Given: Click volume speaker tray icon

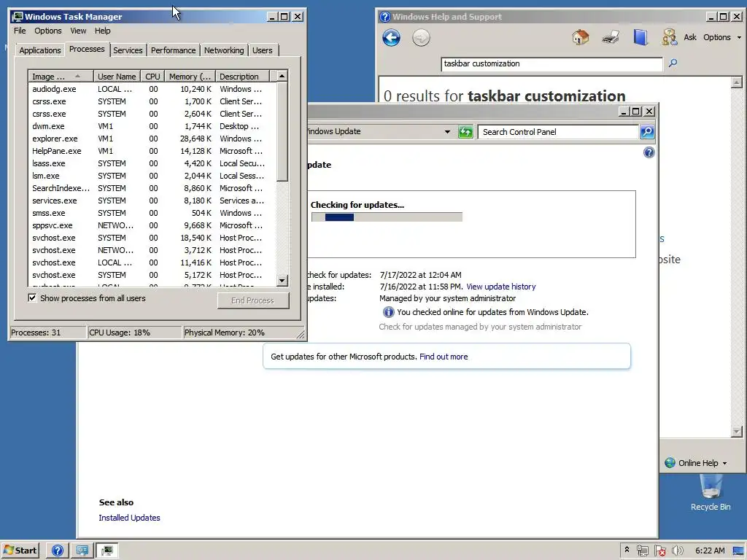Looking at the screenshot, I should coord(677,551).
